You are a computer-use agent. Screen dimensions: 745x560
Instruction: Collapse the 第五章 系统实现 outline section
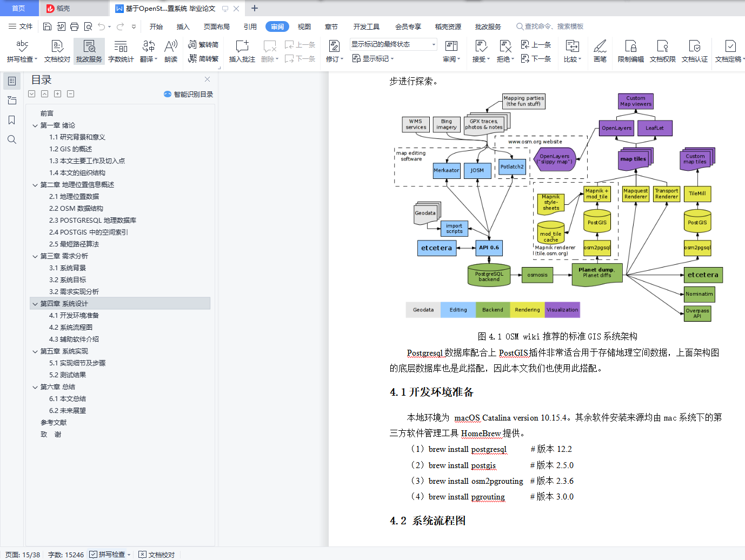point(35,351)
